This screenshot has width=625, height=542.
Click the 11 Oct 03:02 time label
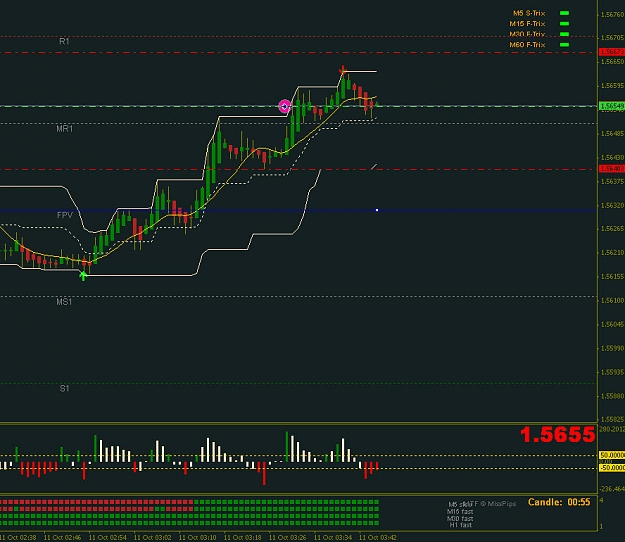[153, 538]
